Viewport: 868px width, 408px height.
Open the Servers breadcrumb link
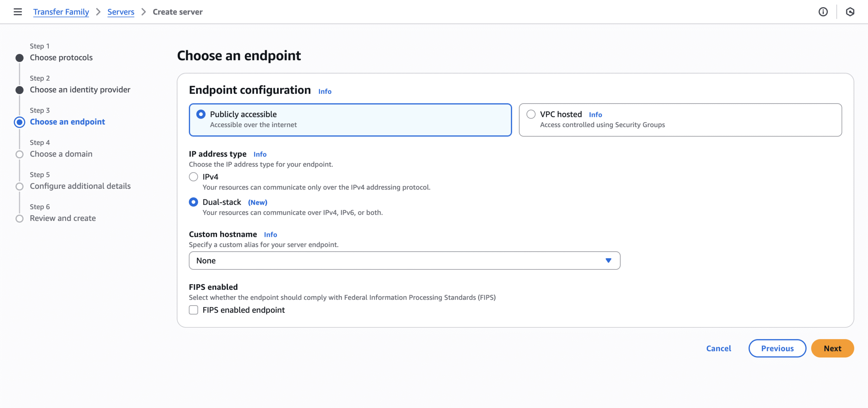[121, 12]
